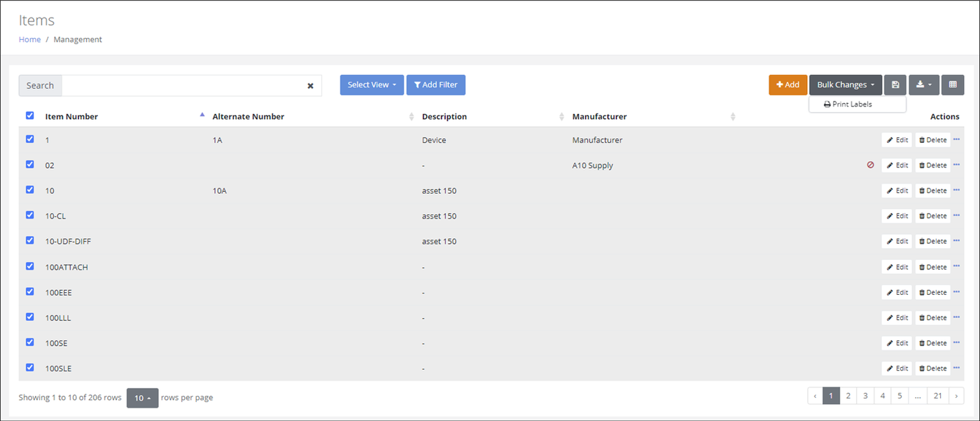Open more actions ellipsis for 100LLL
This screenshot has width=980, height=421.
(956, 317)
